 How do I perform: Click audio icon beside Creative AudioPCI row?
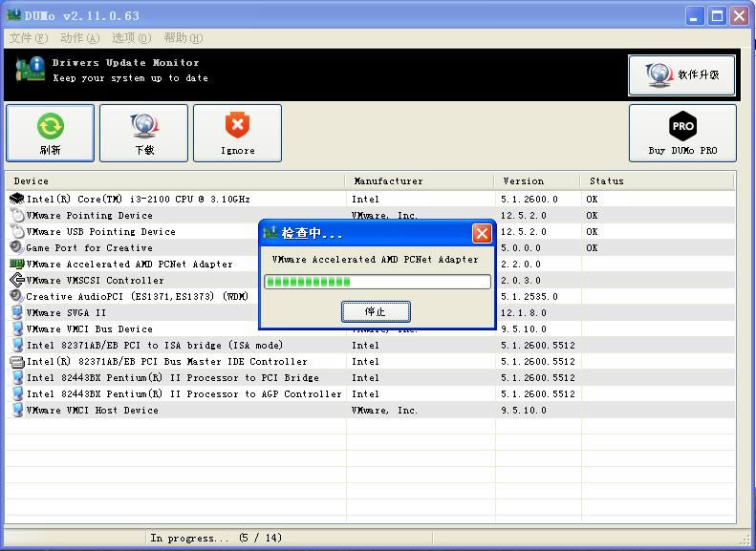point(17,296)
